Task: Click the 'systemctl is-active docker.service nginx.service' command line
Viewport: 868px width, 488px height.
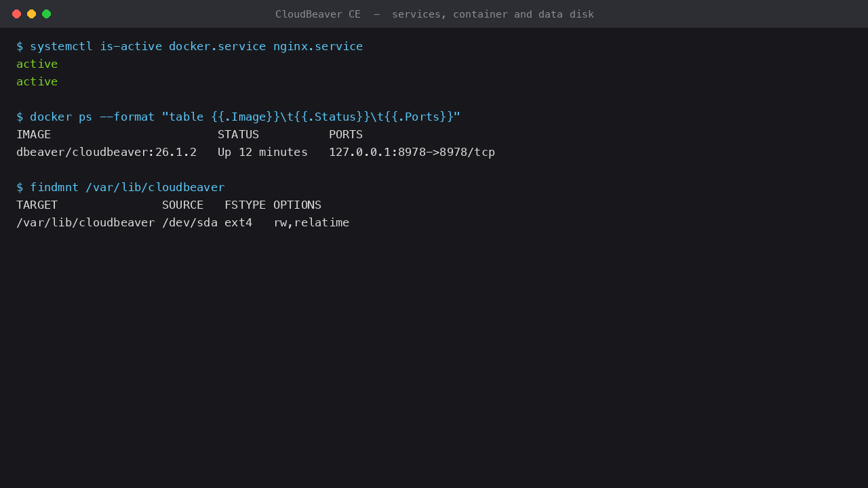Action: 190,46
